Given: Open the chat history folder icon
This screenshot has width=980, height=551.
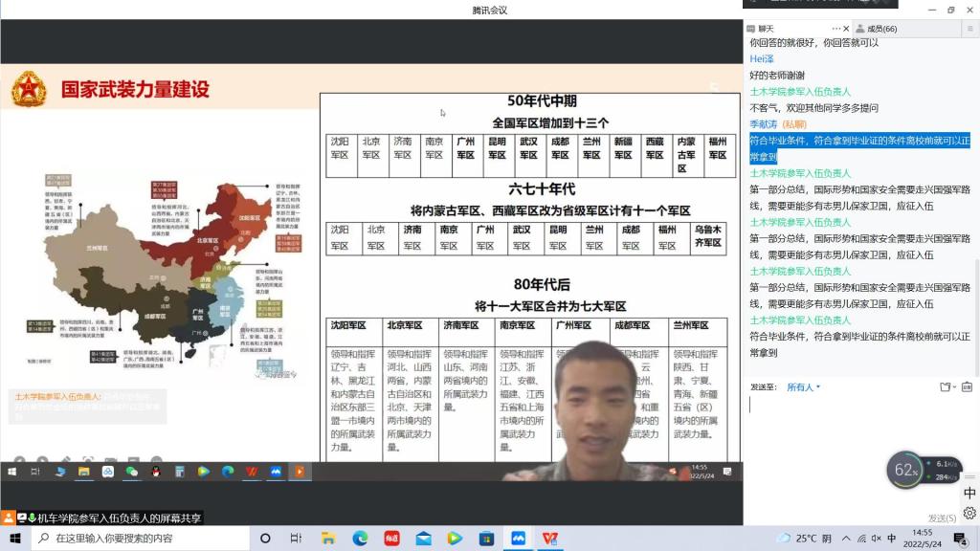Looking at the screenshot, I should tap(945, 386).
